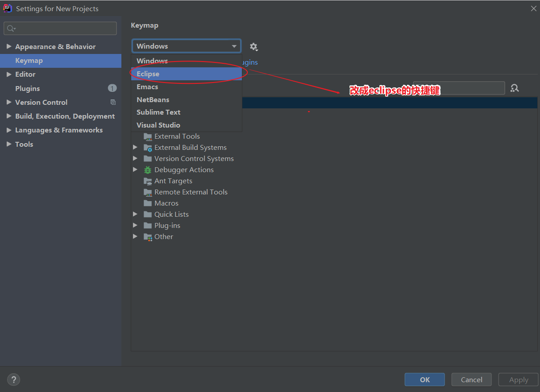
Task: Expand Appearance & Behavior settings
Action: click(x=9, y=46)
